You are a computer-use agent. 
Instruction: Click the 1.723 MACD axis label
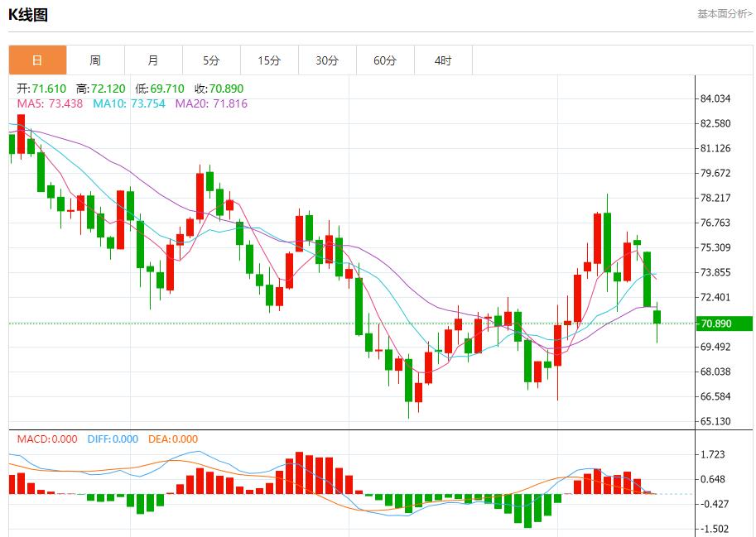(712, 454)
